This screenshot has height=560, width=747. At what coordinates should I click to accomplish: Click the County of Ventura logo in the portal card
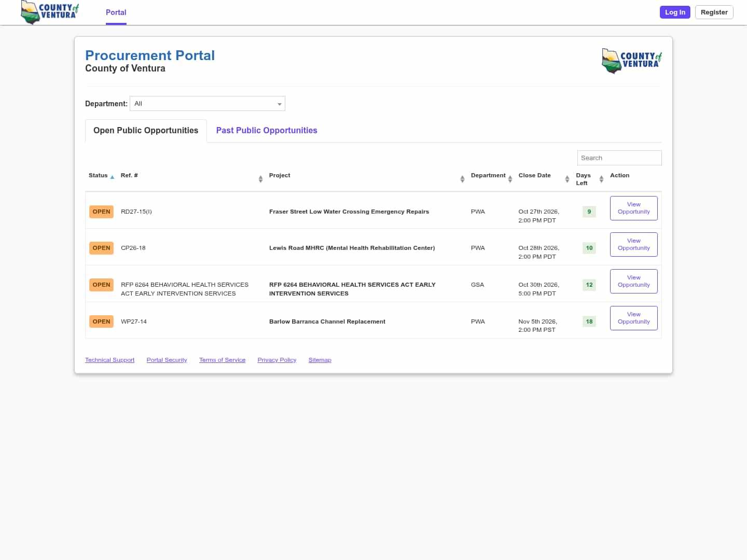632,61
